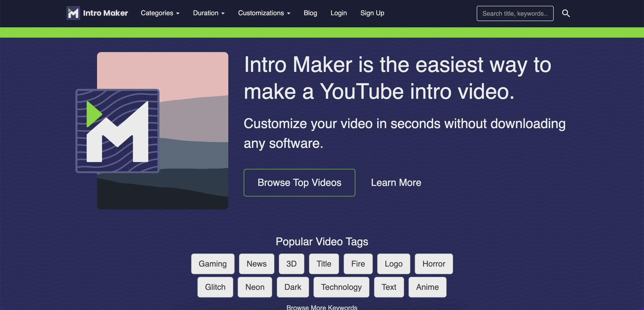The image size is (644, 310).
Task: Open the Customizations dropdown
Action: 264,13
